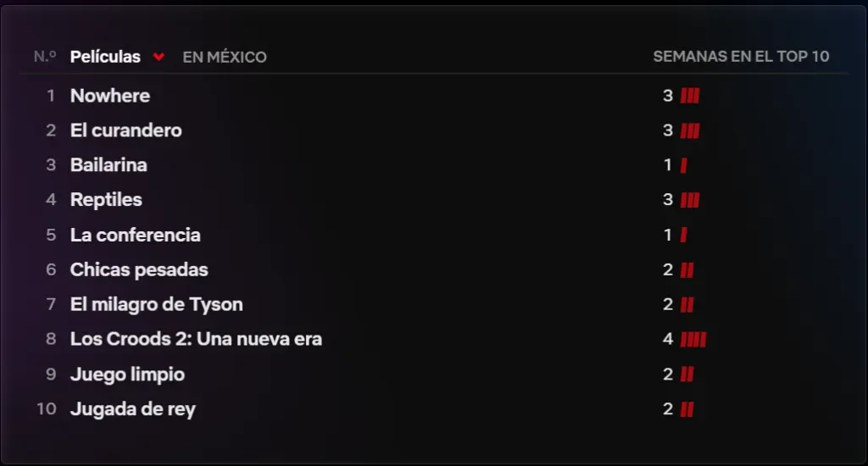Click the single red bar icon for Bailarina
The width and height of the screenshot is (868, 466).
click(x=683, y=166)
